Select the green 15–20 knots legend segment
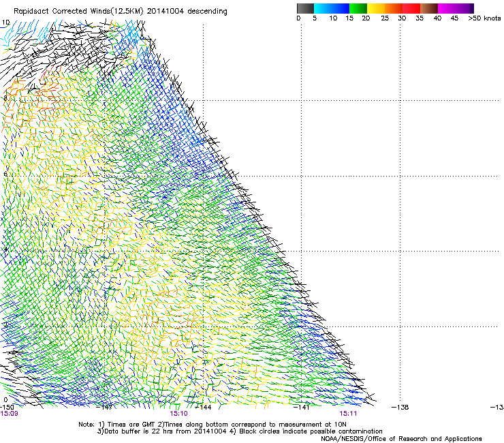The width and height of the screenshot is (504, 443). click(358, 8)
